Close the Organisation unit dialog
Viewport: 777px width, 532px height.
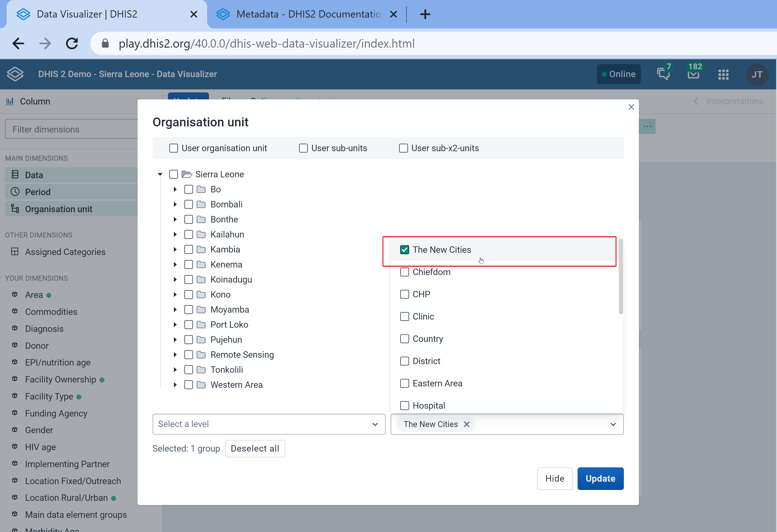tap(631, 107)
